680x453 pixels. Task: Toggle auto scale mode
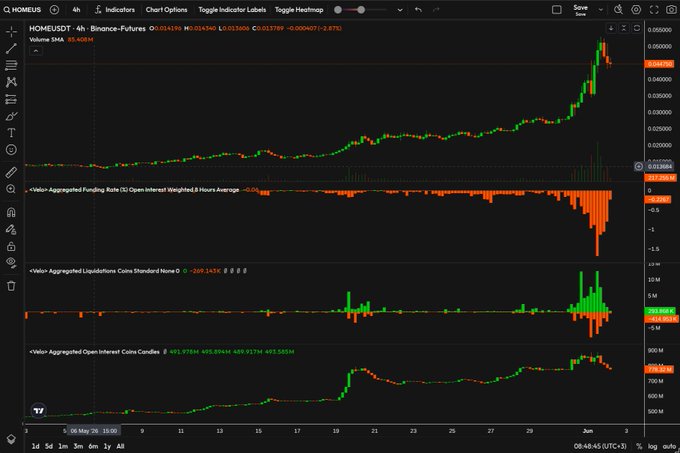click(669, 446)
